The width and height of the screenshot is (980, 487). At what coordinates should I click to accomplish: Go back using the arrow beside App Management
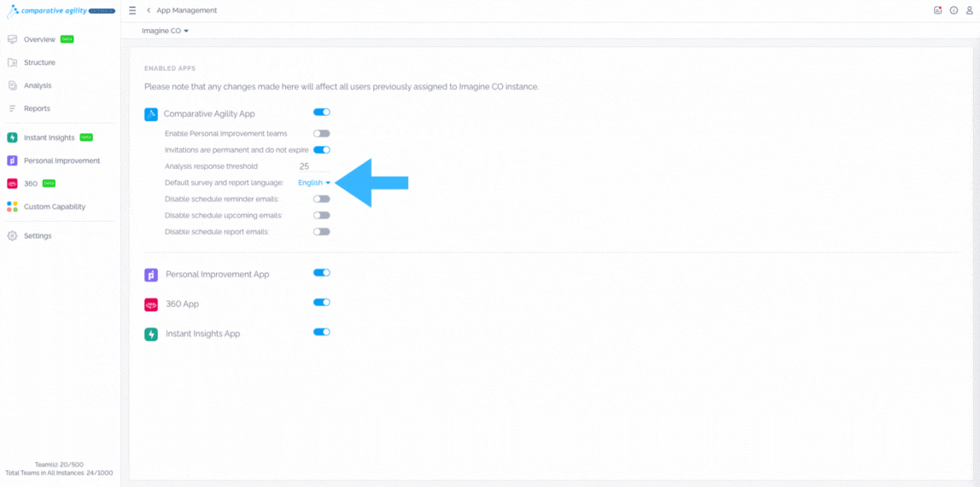[x=149, y=10]
